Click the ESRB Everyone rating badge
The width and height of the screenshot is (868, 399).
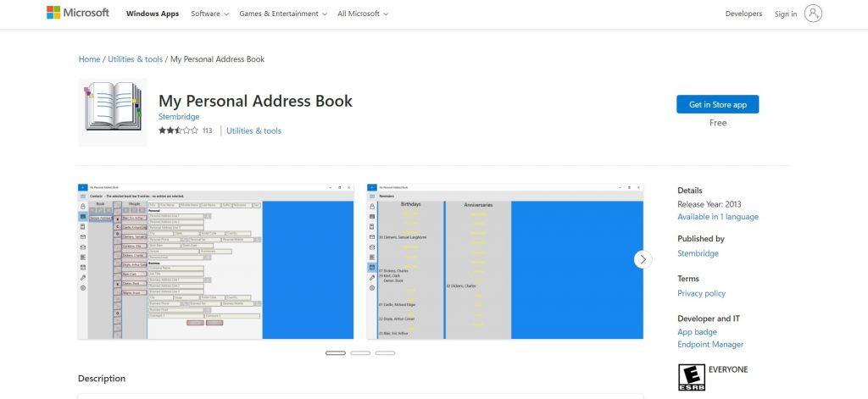(692, 378)
